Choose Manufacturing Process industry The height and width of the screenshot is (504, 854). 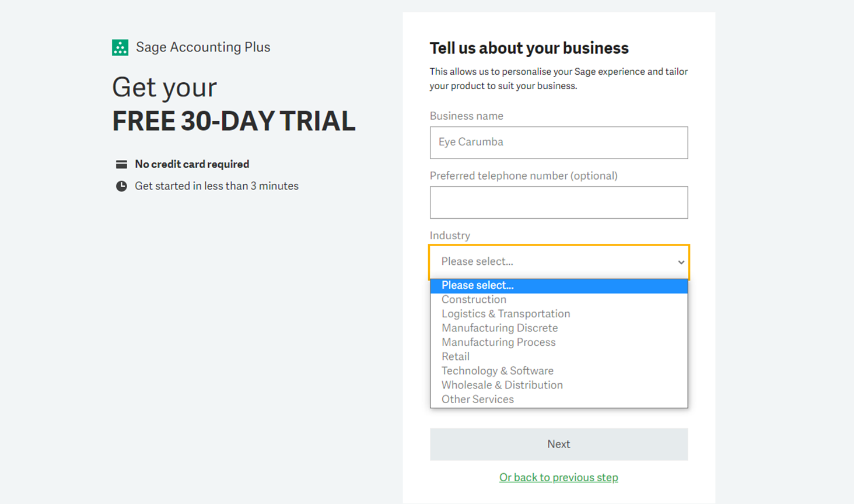[498, 342]
